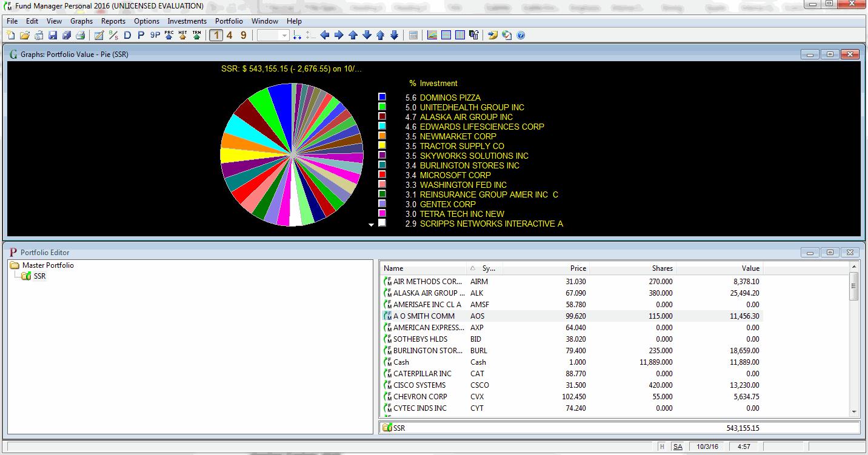Viewport: 868px width, 455px height.
Task: Sort the table by Price column header
Action: coord(546,268)
